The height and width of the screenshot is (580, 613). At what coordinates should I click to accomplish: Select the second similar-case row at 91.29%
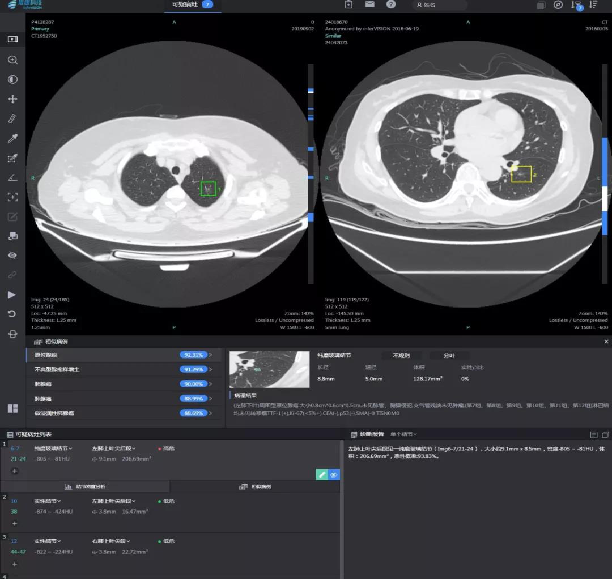point(119,369)
